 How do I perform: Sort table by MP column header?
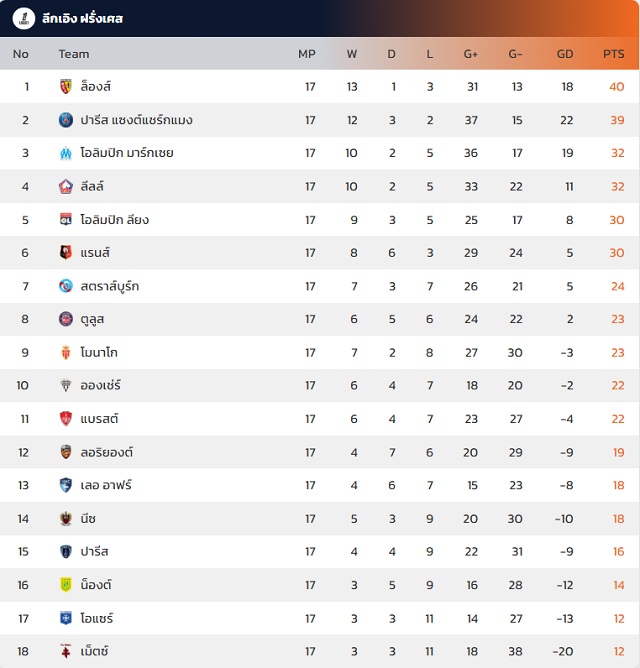point(307,54)
